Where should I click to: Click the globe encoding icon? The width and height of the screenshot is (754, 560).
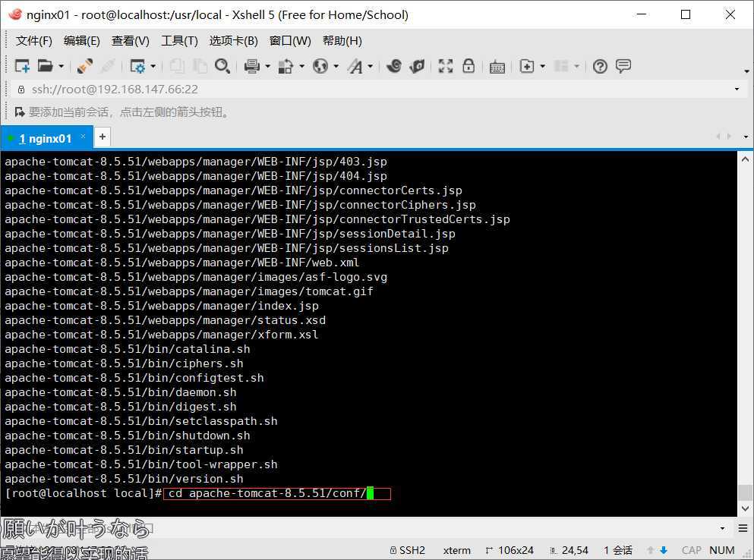click(x=320, y=66)
